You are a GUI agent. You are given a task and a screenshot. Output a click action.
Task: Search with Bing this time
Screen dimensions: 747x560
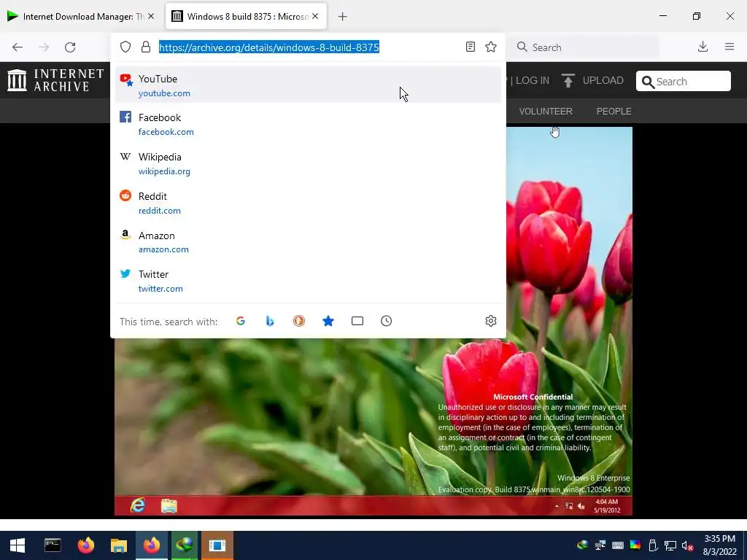coord(270,321)
